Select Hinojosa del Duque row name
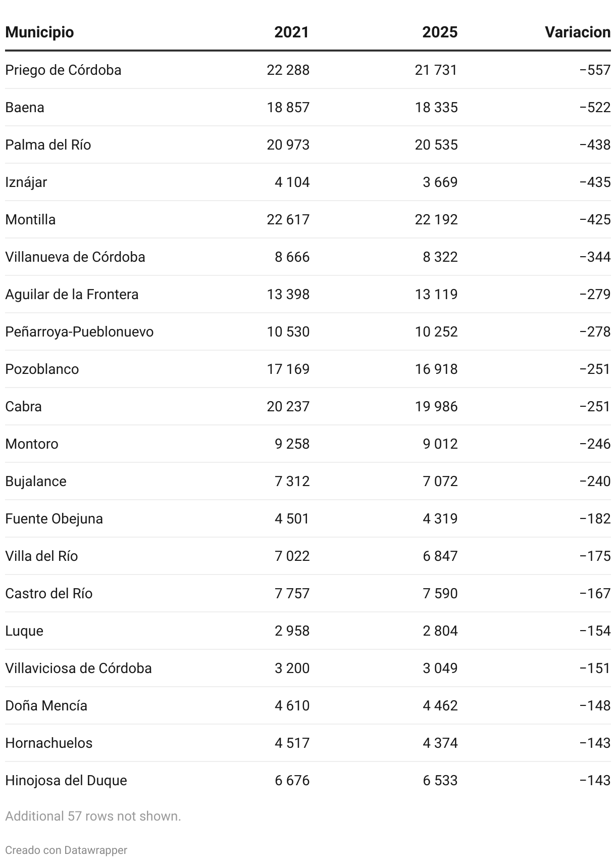Viewport: 616px width, 862px height. point(66,780)
